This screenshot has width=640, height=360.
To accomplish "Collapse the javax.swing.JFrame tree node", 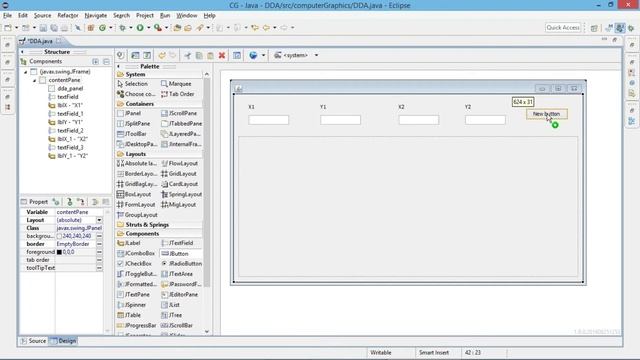I will (x=26, y=72).
